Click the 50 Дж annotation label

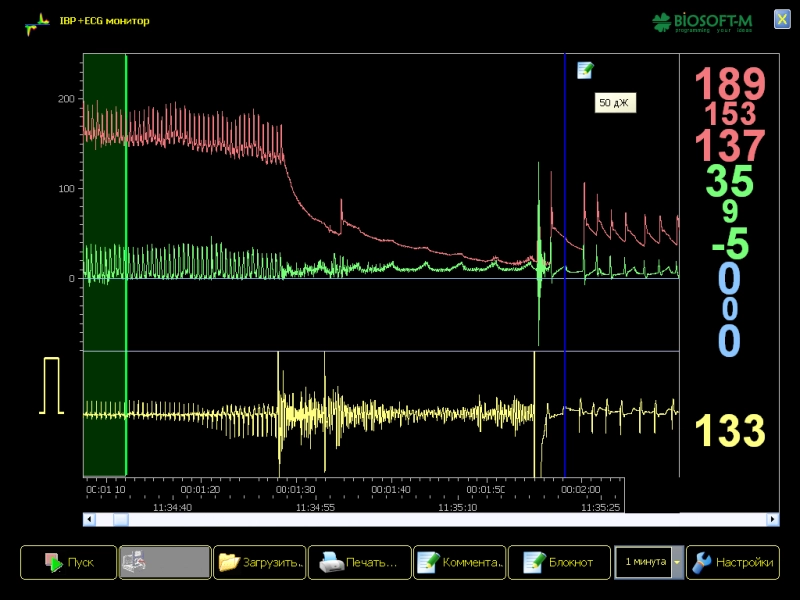coord(615,102)
